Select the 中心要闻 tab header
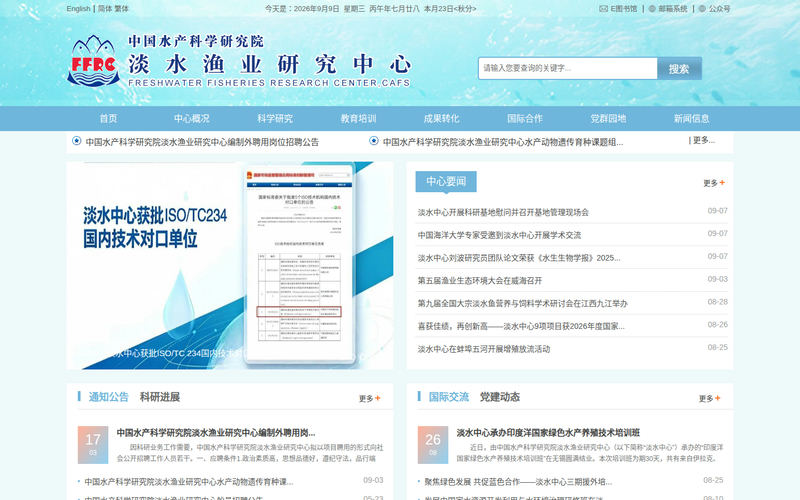The height and width of the screenshot is (500, 800). pyautogui.click(x=446, y=182)
